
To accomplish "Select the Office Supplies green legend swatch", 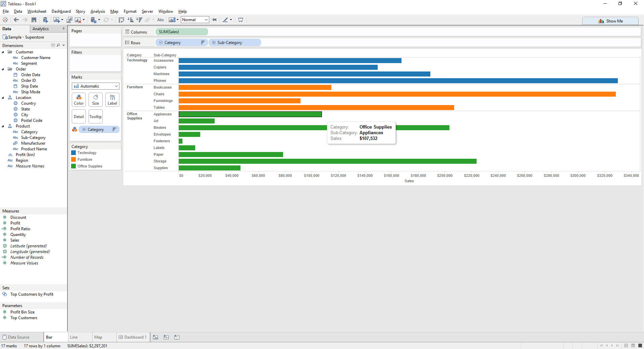I will 73,166.
